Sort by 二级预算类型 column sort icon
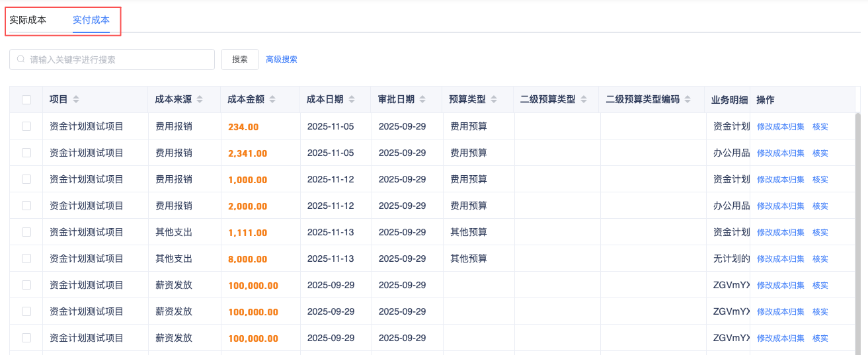Image resolution: width=868 pixels, height=355 pixels. click(x=584, y=100)
